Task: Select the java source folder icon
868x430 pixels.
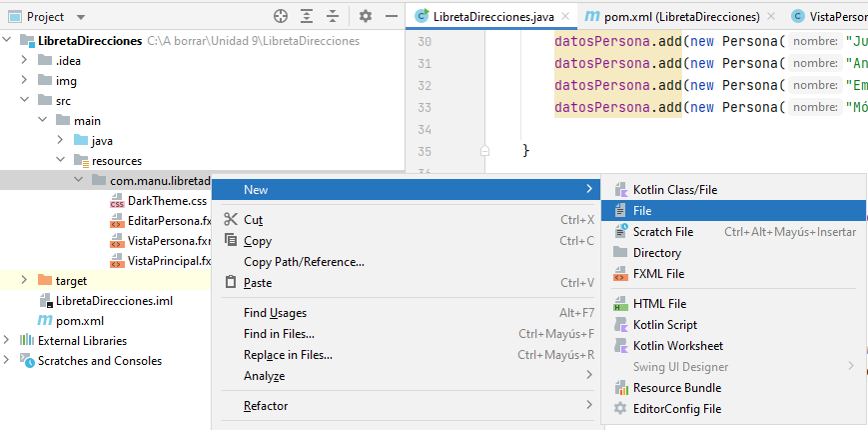Action: 81,140
